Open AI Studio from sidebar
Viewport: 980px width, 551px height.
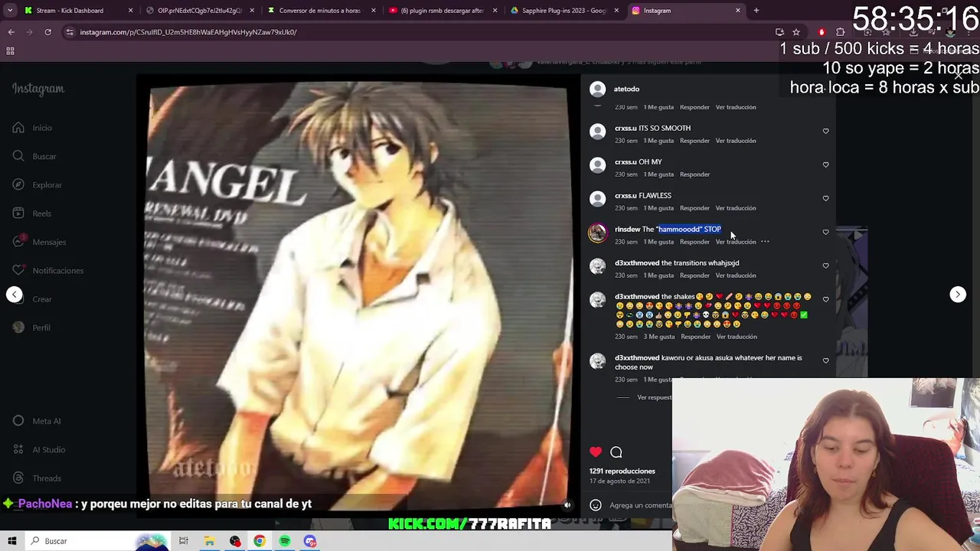tap(39, 449)
